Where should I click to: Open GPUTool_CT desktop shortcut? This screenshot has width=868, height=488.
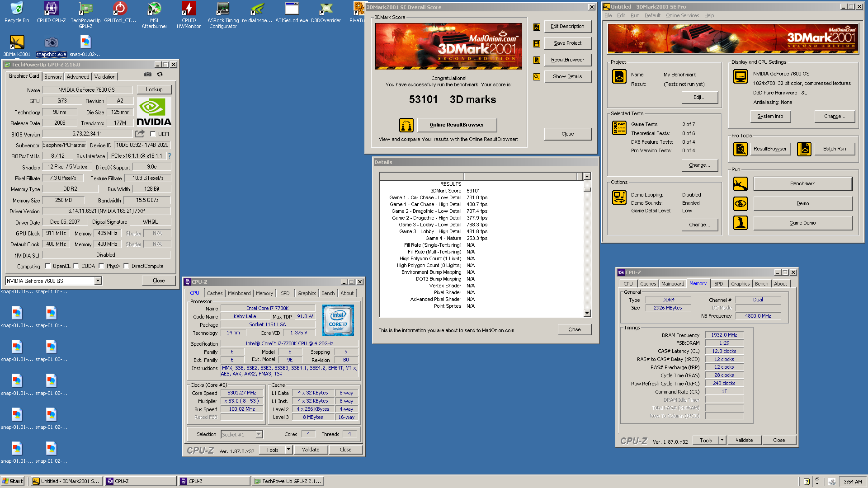click(x=120, y=12)
